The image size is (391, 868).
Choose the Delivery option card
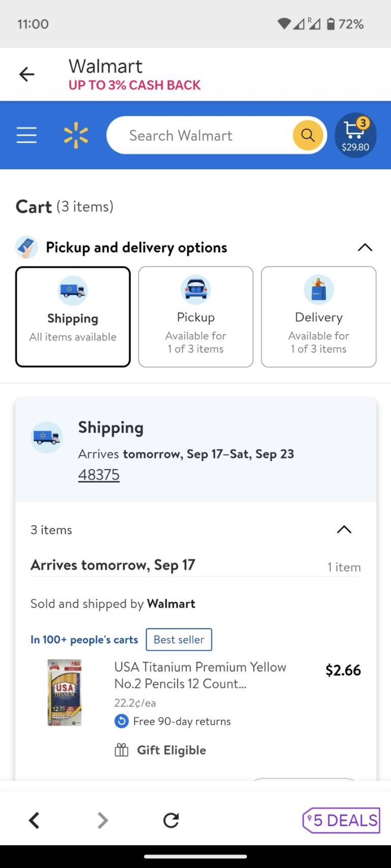pyautogui.click(x=319, y=316)
